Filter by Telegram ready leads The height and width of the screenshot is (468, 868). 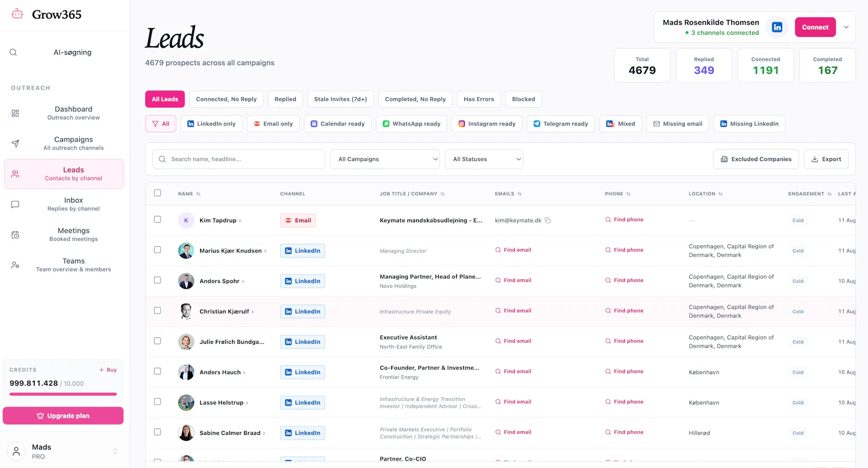(561, 124)
